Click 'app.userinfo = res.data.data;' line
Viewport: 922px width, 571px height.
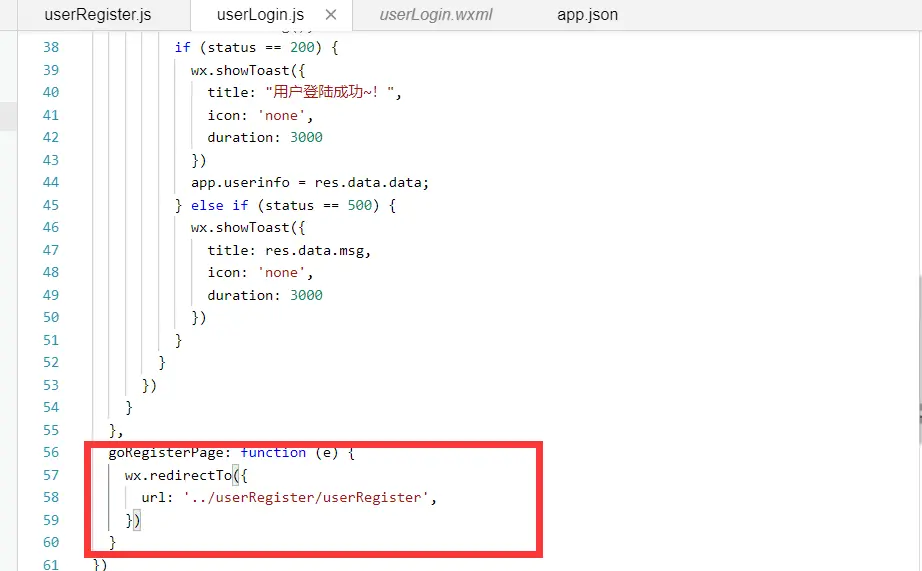[x=310, y=182]
